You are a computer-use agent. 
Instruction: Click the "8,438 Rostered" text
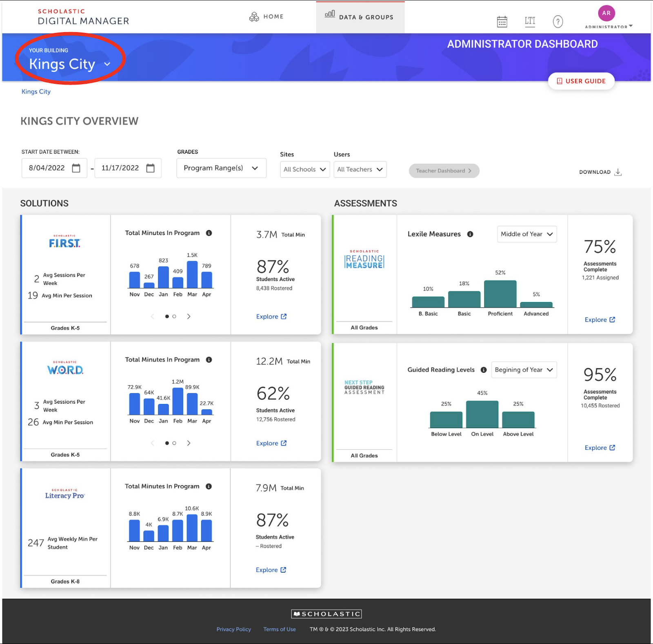(x=274, y=288)
